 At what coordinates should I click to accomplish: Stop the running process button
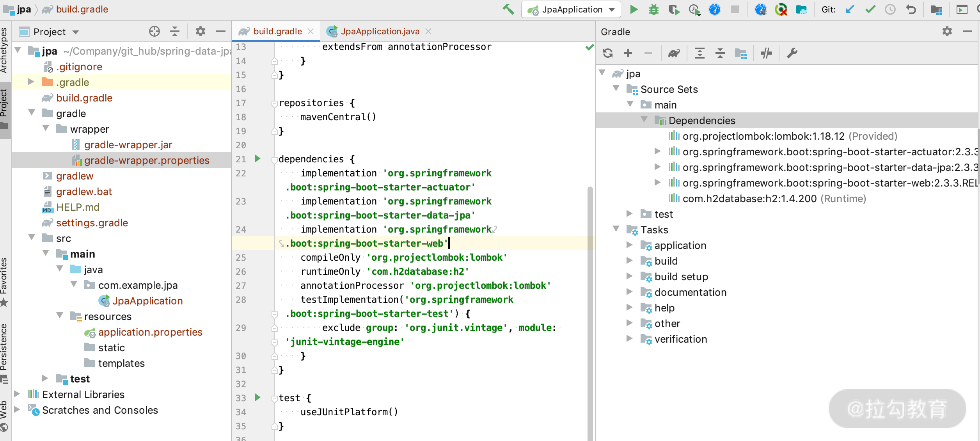pyautogui.click(x=735, y=9)
